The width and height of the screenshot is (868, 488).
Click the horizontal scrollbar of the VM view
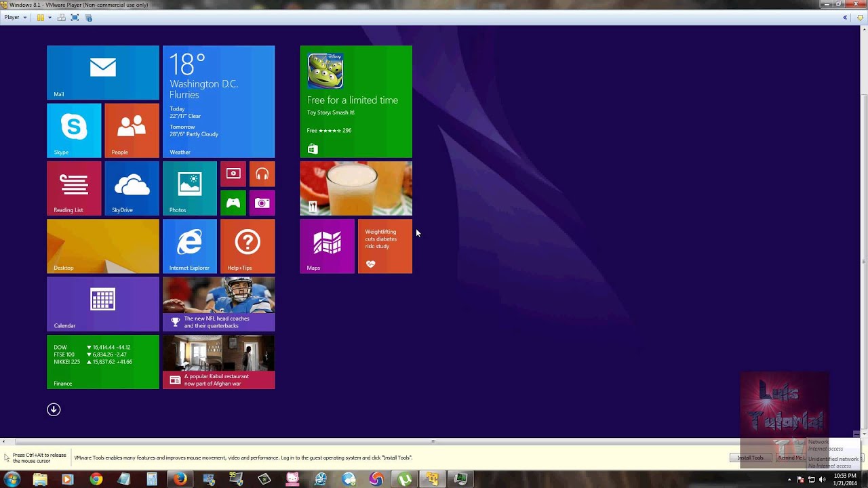(x=433, y=441)
